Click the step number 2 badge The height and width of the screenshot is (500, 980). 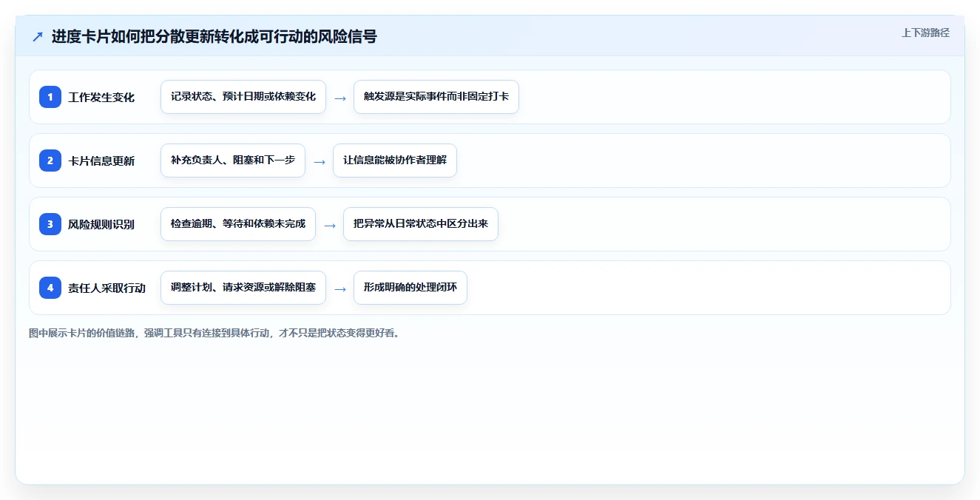(50, 161)
